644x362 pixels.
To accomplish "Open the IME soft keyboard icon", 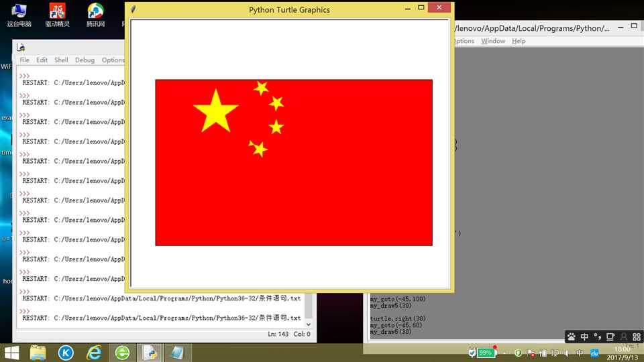I will click(610, 337).
